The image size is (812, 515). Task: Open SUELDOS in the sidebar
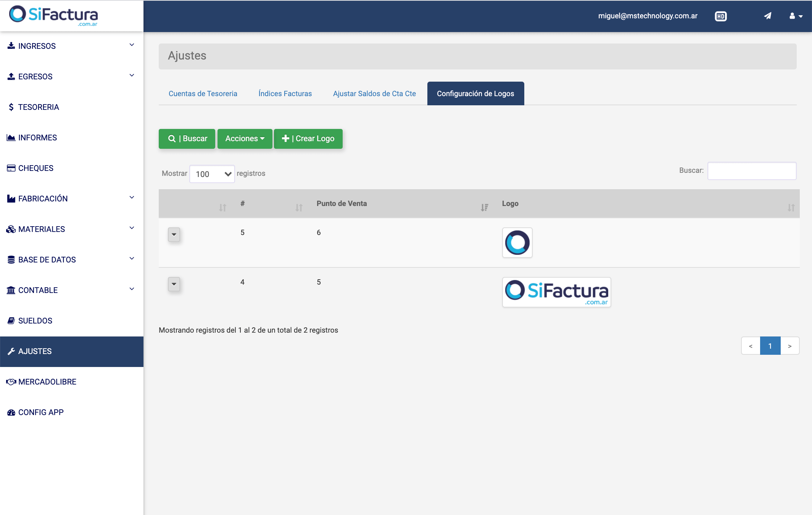(72, 321)
